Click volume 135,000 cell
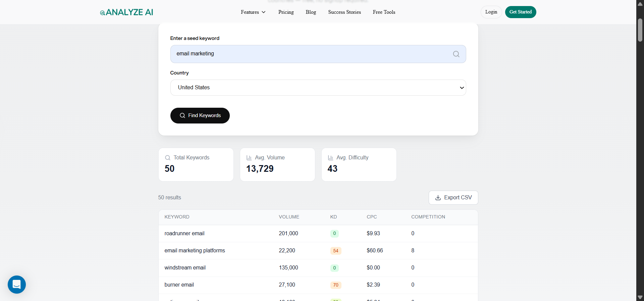 coord(288,268)
